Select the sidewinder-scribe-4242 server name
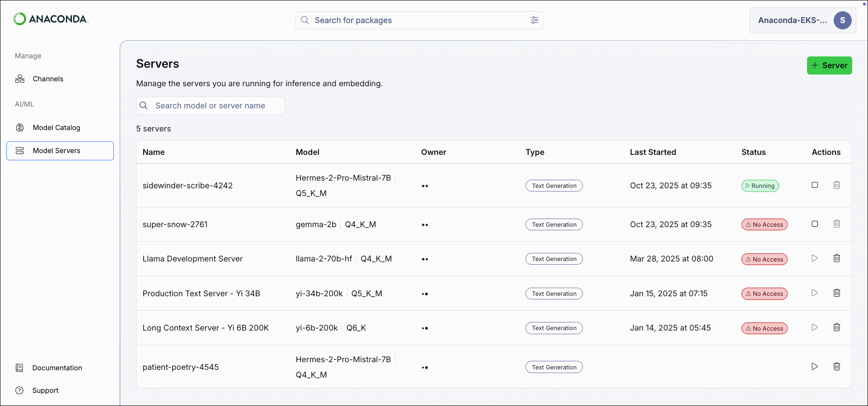 (188, 186)
